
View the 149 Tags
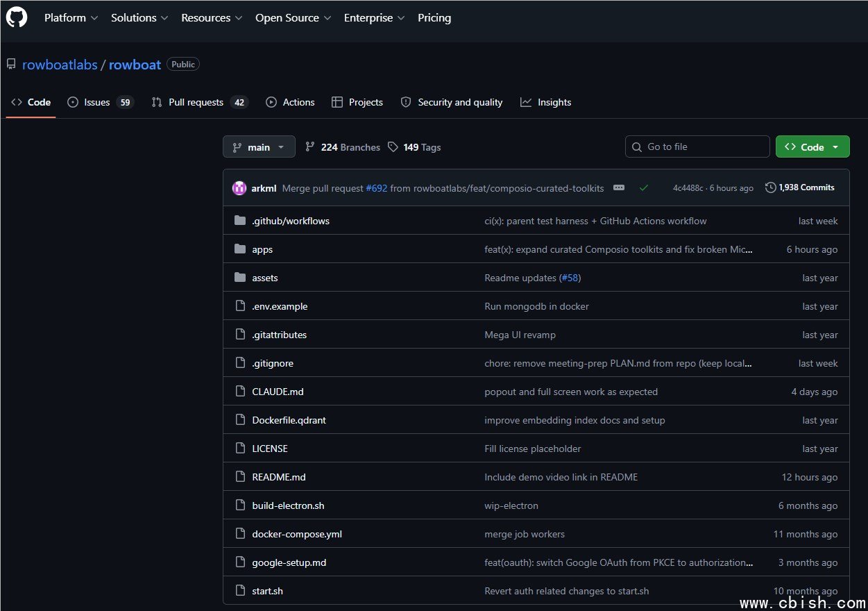click(414, 147)
